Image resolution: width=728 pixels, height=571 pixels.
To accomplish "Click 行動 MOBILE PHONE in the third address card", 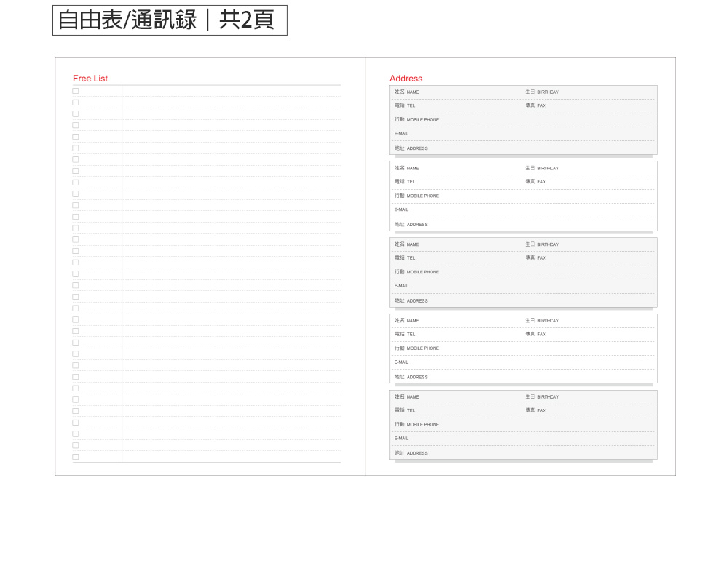I will (416, 272).
